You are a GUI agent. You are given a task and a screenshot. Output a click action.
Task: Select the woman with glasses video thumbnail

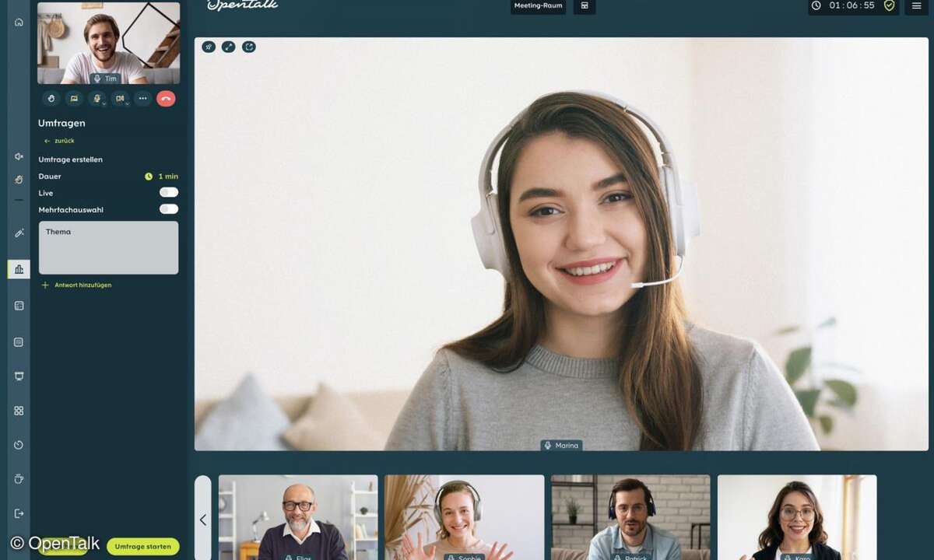tap(797, 517)
